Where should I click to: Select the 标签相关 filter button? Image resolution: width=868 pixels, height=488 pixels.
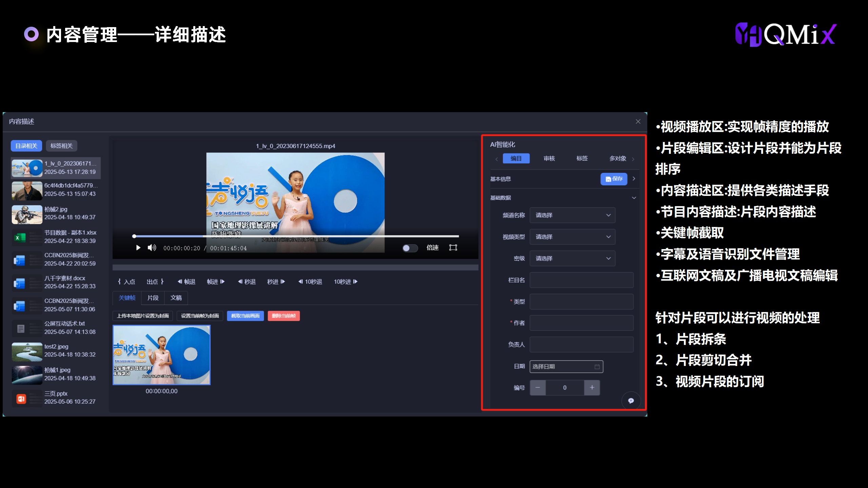point(61,146)
